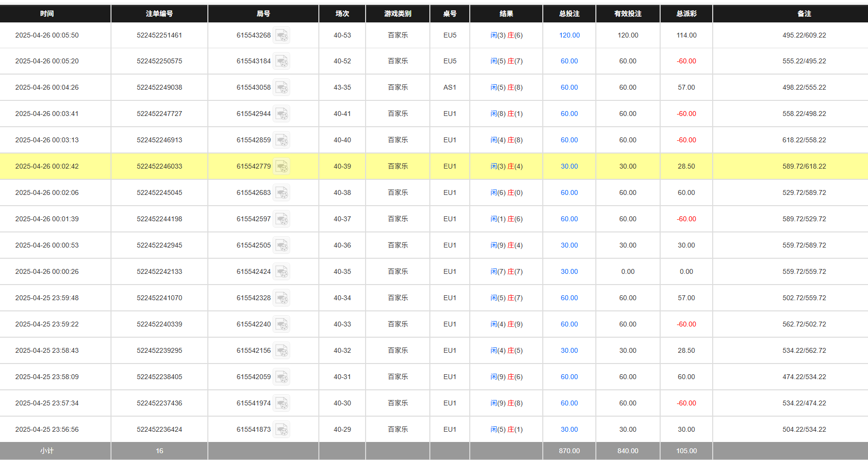
Task: Open the 120.00 bet amount link
Action: [x=569, y=35]
